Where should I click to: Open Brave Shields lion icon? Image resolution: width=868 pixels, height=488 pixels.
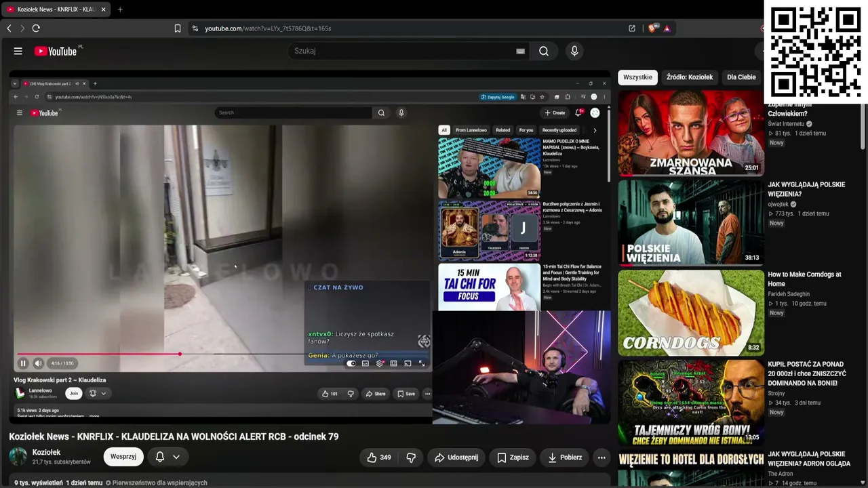click(652, 28)
